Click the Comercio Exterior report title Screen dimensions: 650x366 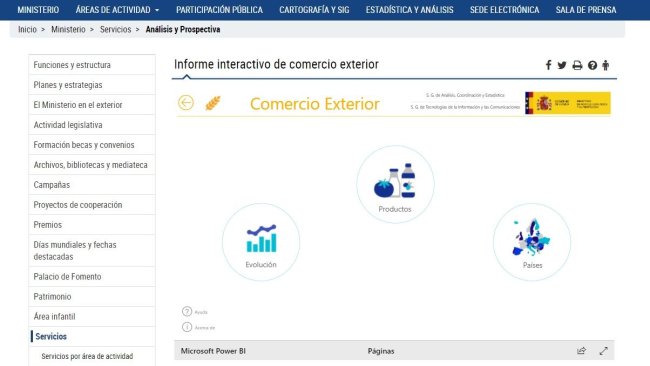click(x=315, y=104)
